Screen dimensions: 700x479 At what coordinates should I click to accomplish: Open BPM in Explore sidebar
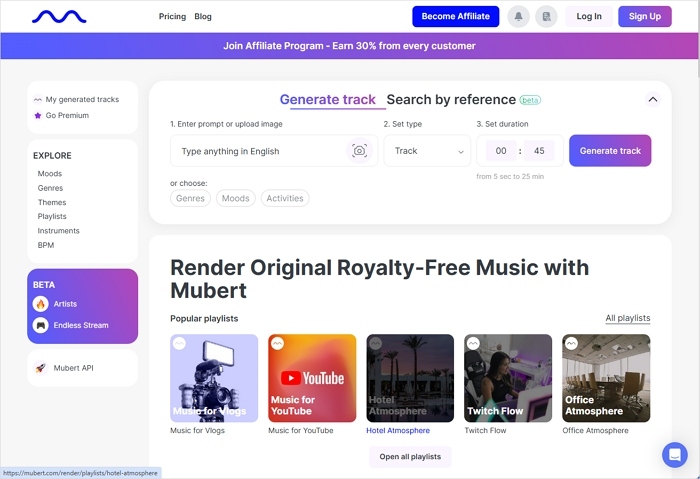tap(46, 245)
